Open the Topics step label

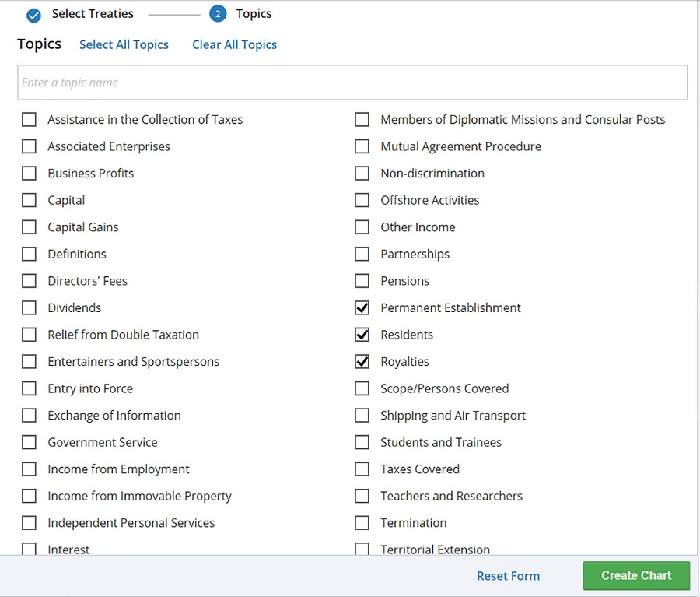pos(254,14)
